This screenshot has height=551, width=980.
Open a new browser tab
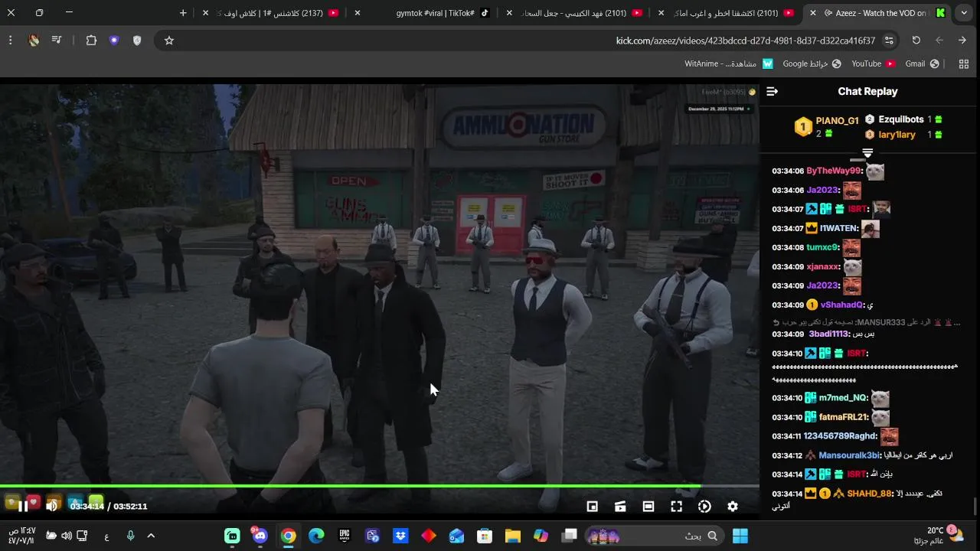[183, 13]
